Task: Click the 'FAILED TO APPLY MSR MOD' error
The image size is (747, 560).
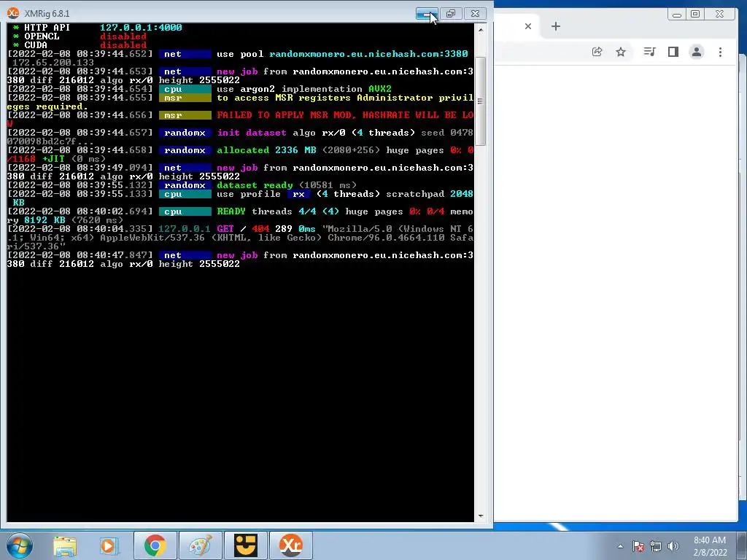Action: pyautogui.click(x=345, y=115)
